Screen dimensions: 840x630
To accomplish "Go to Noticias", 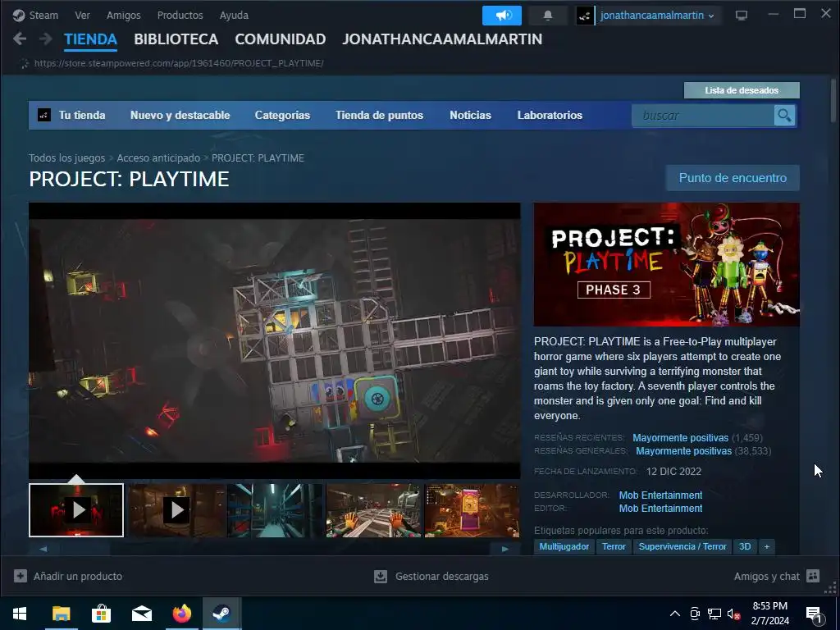I will point(470,115).
